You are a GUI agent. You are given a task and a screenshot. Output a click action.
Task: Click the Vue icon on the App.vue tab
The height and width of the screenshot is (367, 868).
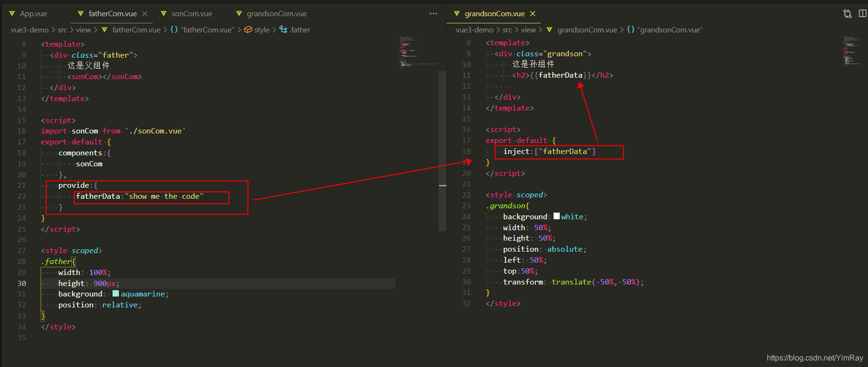[x=12, y=14]
